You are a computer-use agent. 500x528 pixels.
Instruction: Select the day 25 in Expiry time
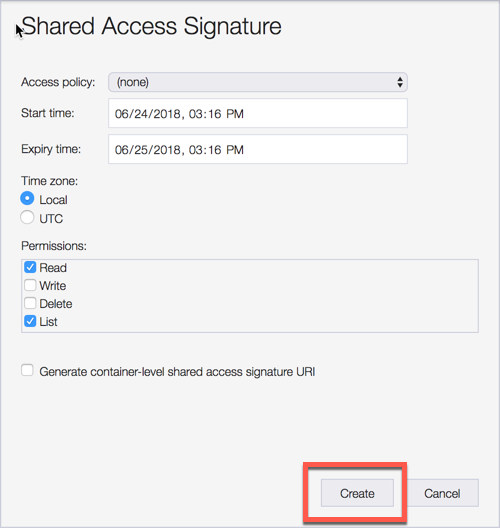click(140, 150)
